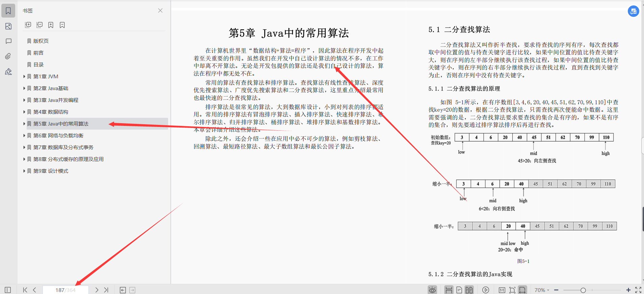Jump to 第2章 Java基础 chapter
Viewport: 644px width, 294px height.
[x=51, y=88]
